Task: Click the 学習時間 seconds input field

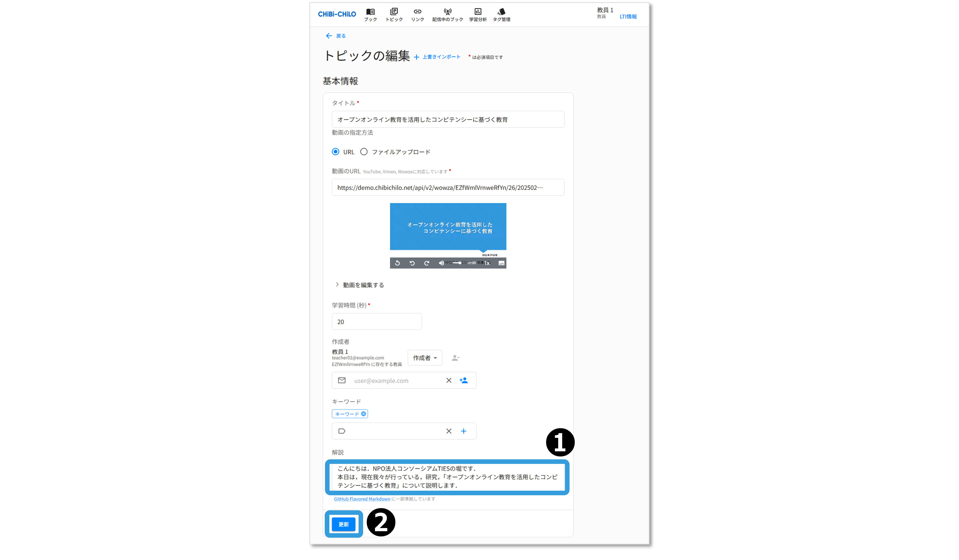Action: tap(376, 322)
